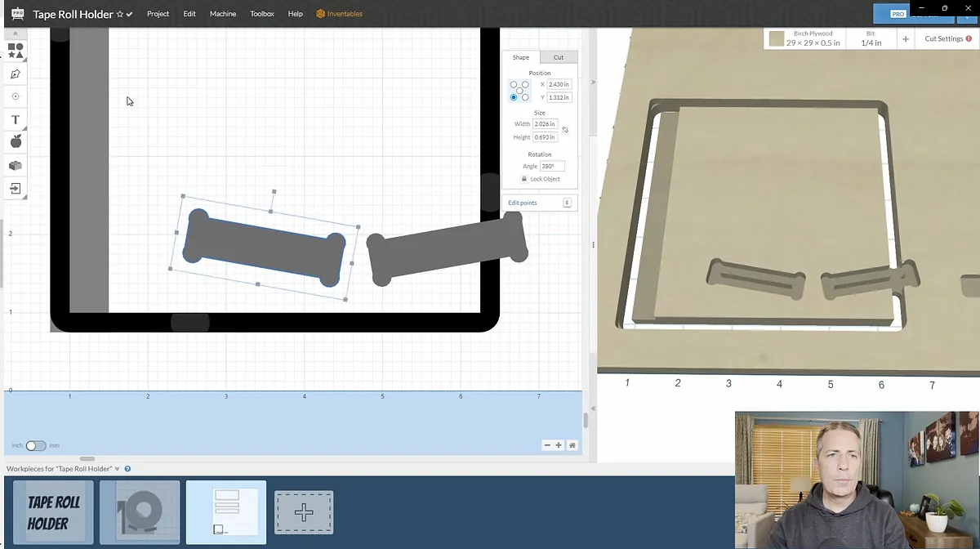Screen dimensions: 980x549
Task: Toggle Lock Object option
Action: 540,179
